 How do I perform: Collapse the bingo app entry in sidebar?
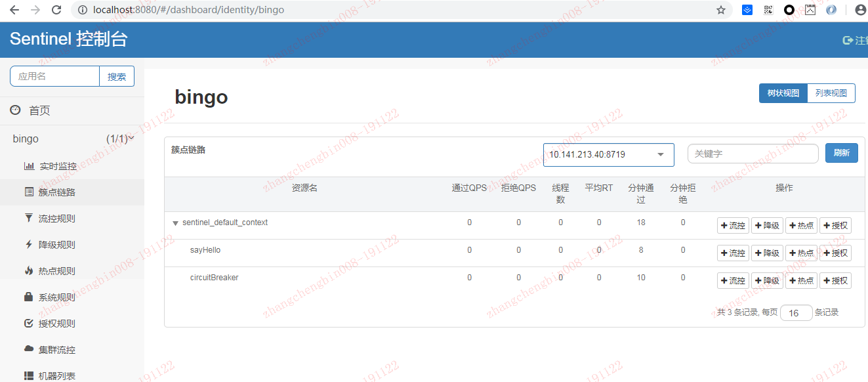click(72, 138)
